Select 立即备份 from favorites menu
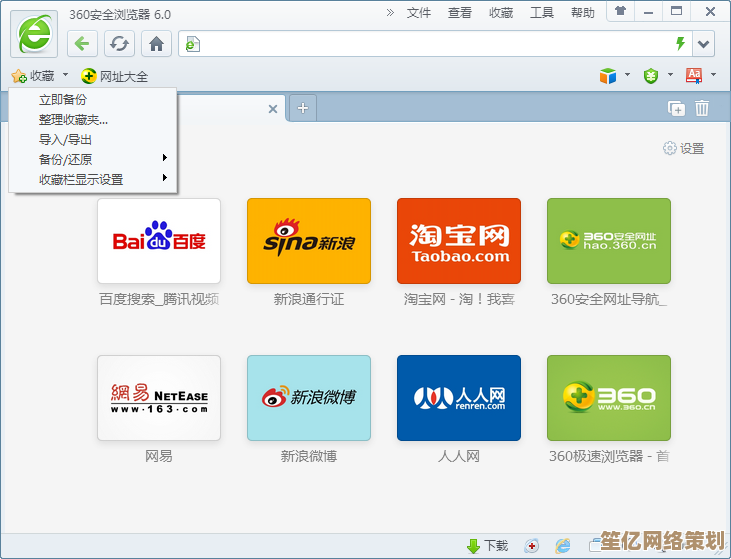This screenshot has height=559, width=731. 63,100
